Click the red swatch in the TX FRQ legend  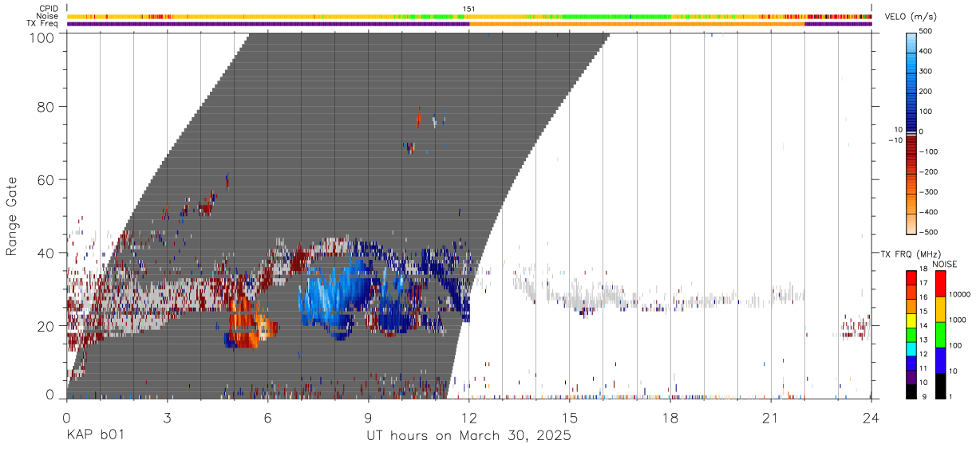(x=911, y=278)
